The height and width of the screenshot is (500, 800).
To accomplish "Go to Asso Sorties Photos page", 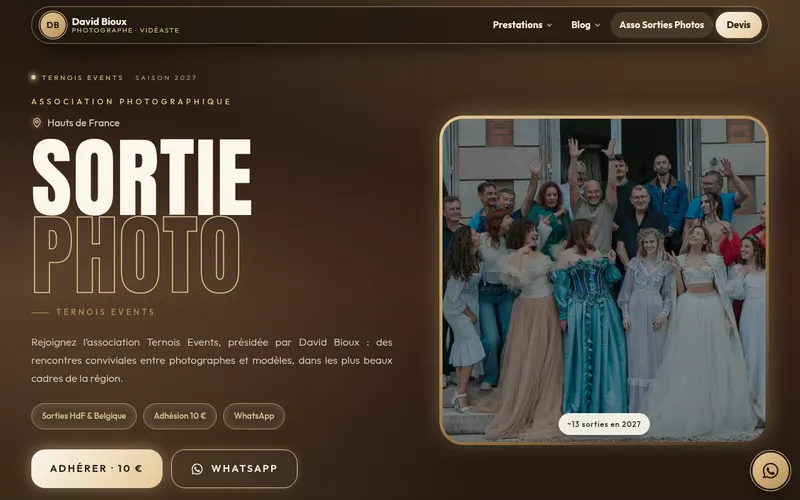I will [661, 25].
